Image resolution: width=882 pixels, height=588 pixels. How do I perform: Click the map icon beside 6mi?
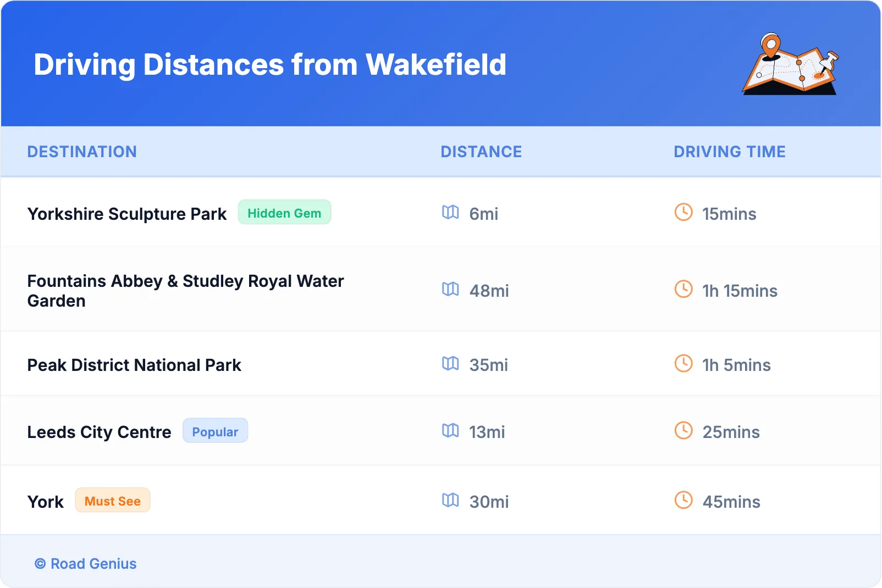(450, 212)
